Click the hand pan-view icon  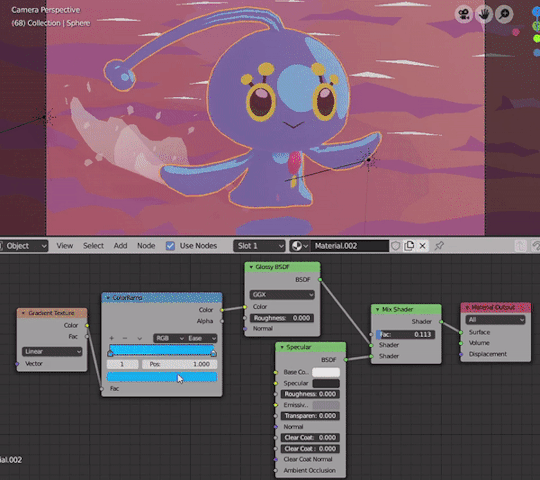click(x=484, y=14)
